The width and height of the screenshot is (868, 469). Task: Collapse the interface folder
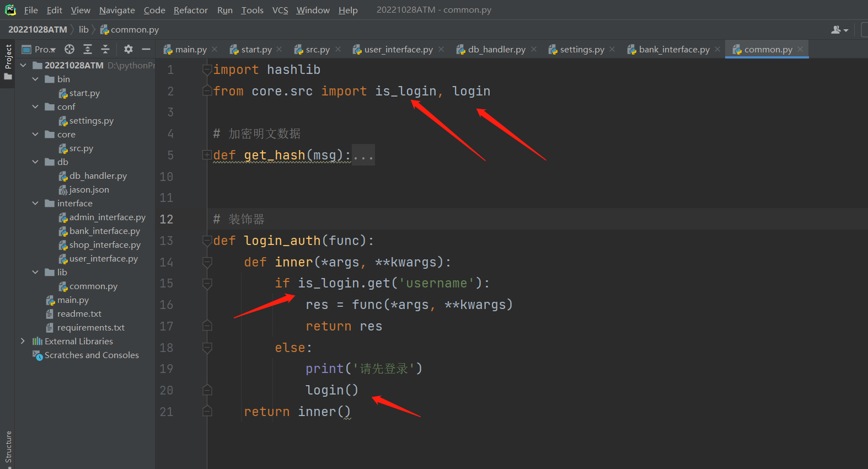[x=35, y=203]
